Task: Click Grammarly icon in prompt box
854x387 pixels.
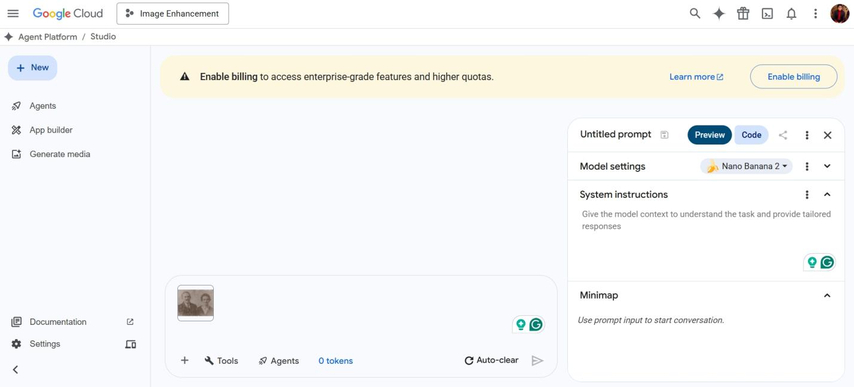Action: [536, 325]
